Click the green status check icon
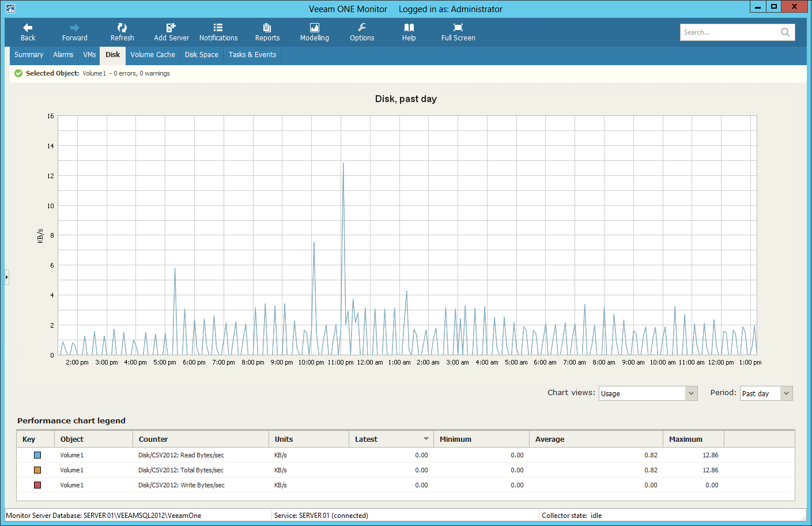Image resolution: width=812 pixels, height=526 pixels. pos(18,73)
